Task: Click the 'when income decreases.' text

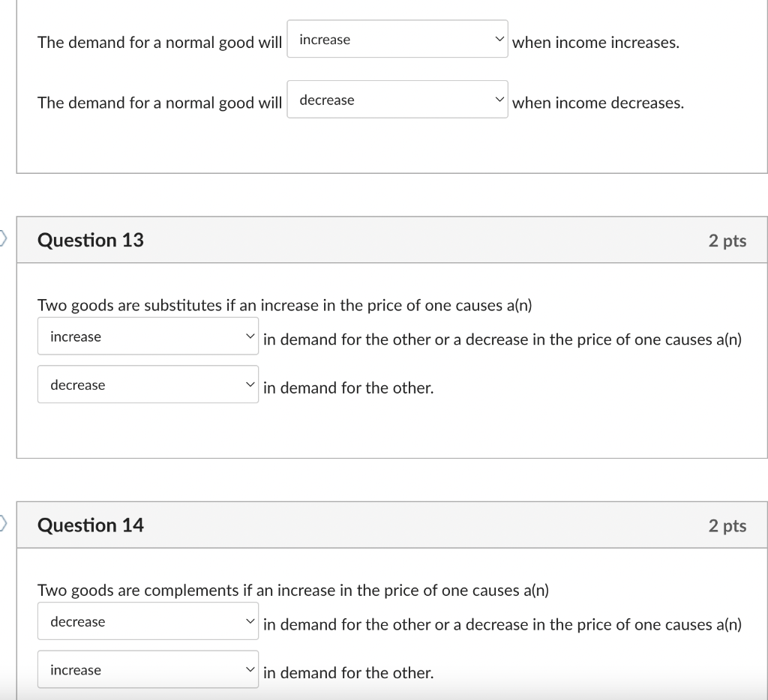Action: [x=598, y=103]
